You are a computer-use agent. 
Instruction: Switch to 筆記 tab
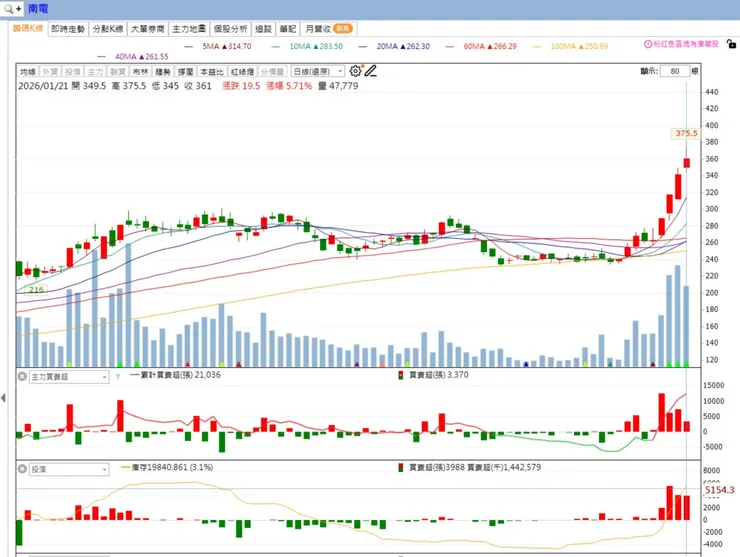click(x=288, y=29)
